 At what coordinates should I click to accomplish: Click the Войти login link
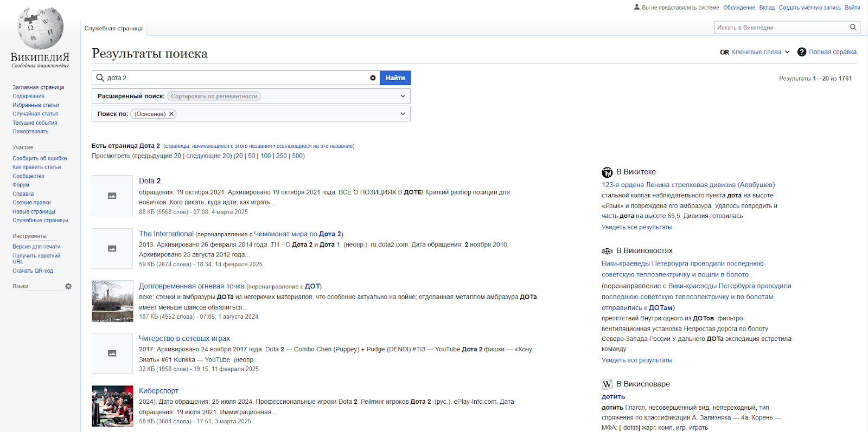point(852,8)
